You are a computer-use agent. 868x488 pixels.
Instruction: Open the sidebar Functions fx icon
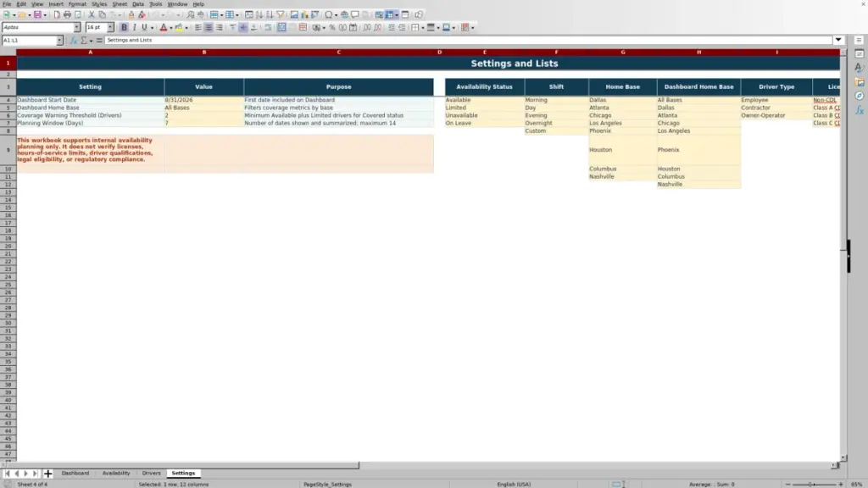click(860, 110)
